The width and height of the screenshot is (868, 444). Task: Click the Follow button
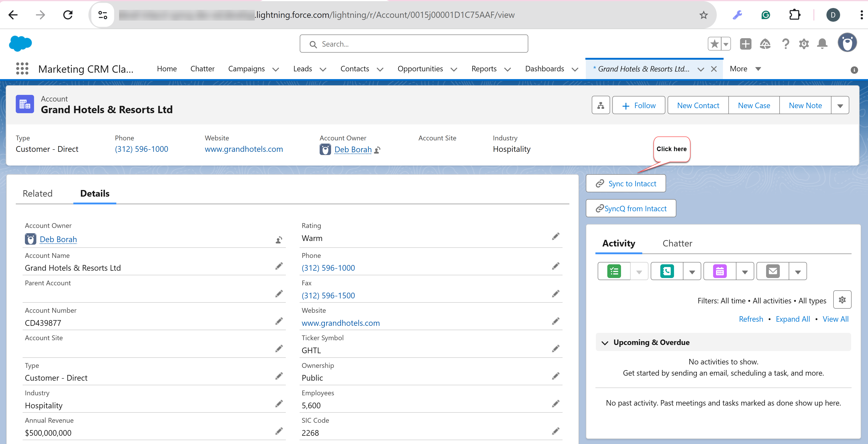pyautogui.click(x=639, y=106)
